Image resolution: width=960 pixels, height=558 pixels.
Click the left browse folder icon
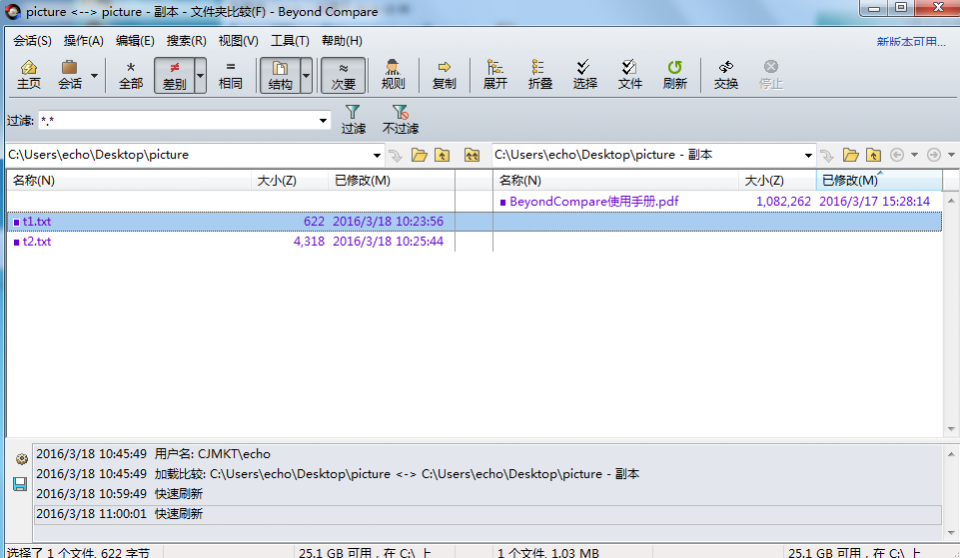tap(419, 155)
